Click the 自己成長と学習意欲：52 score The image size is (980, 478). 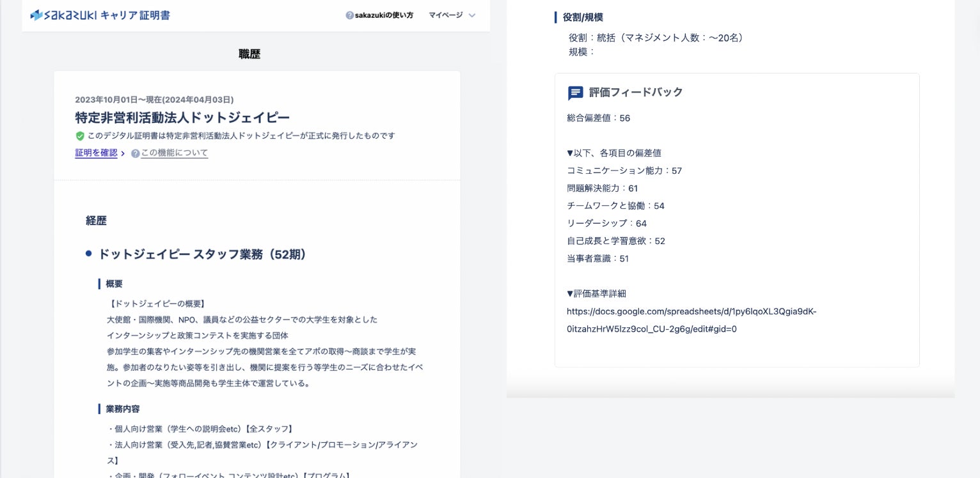coord(616,241)
